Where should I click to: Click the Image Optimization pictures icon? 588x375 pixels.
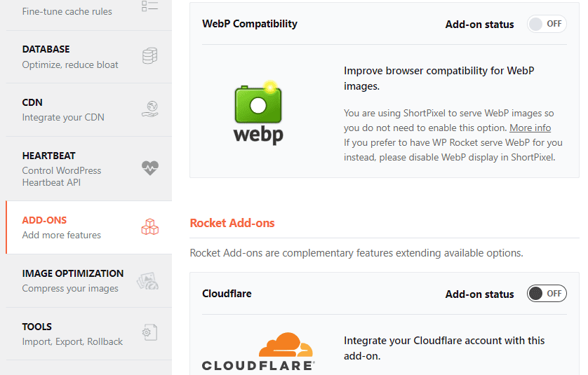[148, 280]
